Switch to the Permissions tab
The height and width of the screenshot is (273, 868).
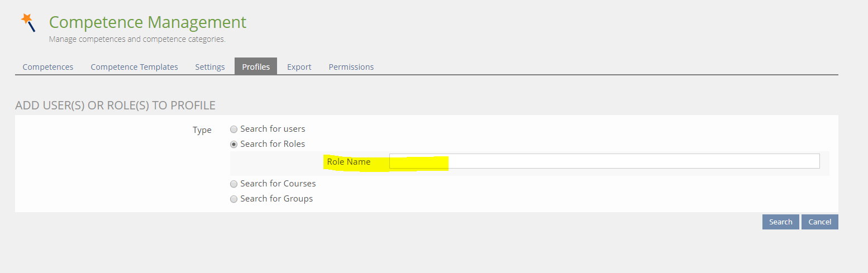(x=351, y=67)
